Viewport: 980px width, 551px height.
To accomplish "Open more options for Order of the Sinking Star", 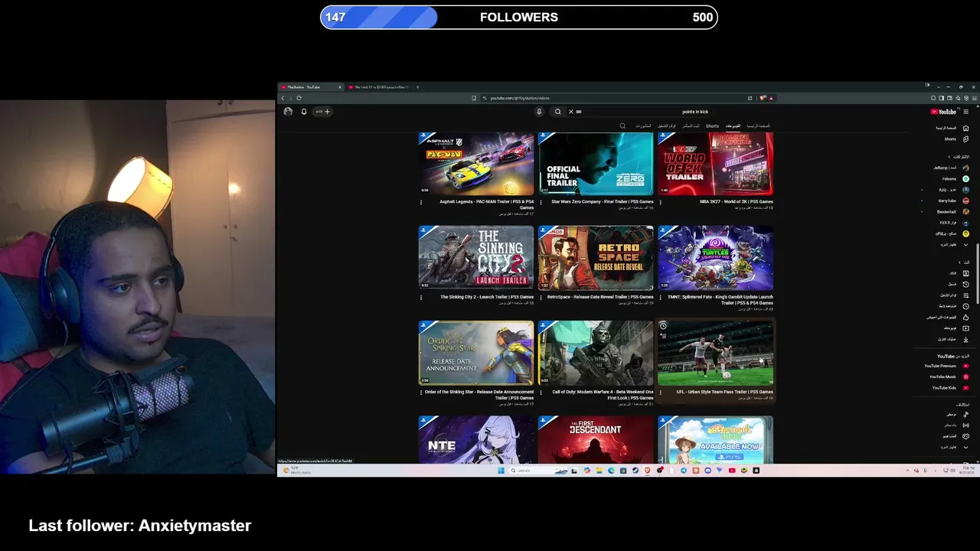I will pyautogui.click(x=421, y=393).
